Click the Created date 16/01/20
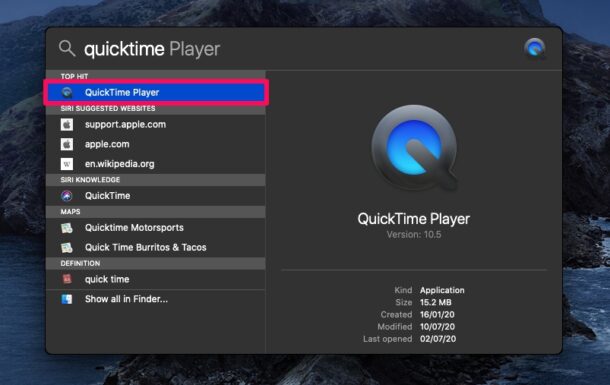 437,315
